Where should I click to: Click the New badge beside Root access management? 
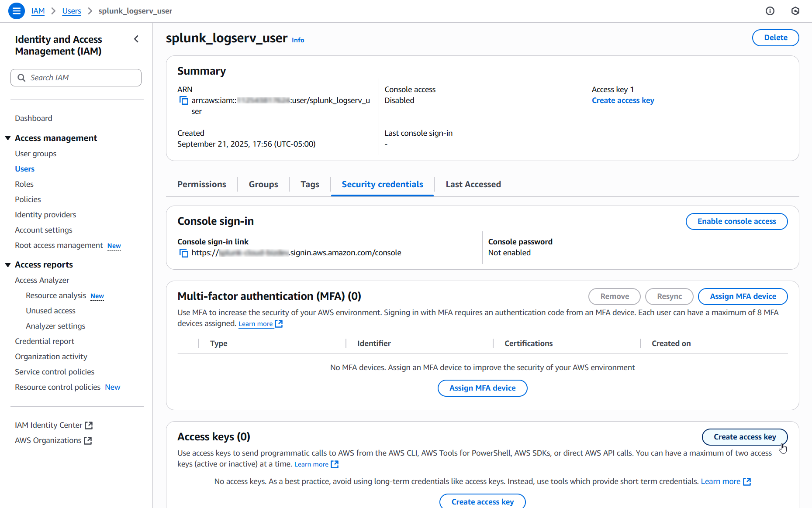114,246
